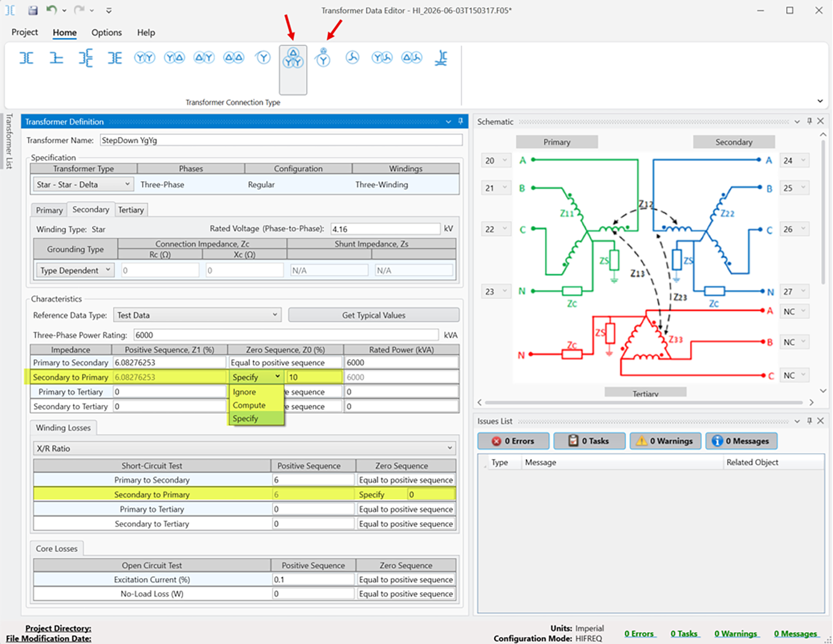Viewport: 833px width, 644px height.
Task: Click the Get Typical Values button
Action: (374, 315)
